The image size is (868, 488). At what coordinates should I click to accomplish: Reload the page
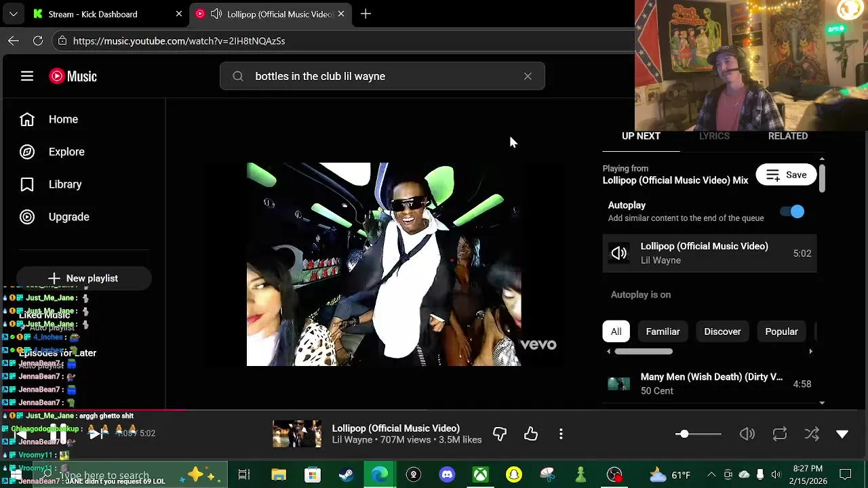[x=38, y=41]
